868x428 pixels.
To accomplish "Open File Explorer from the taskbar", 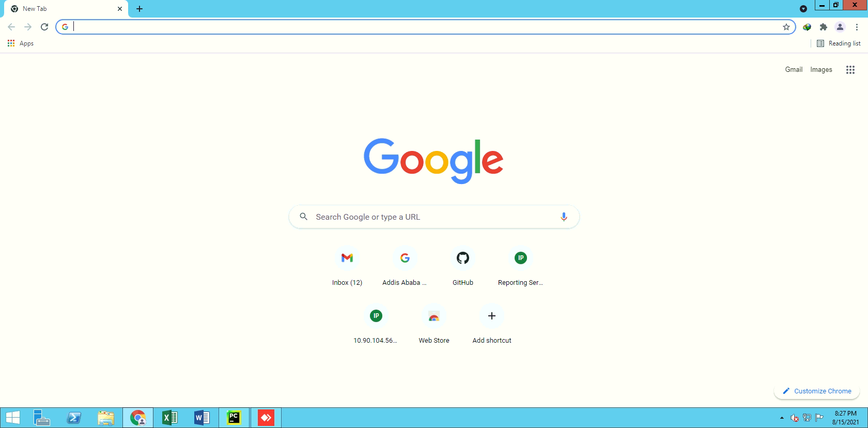I will pos(106,418).
